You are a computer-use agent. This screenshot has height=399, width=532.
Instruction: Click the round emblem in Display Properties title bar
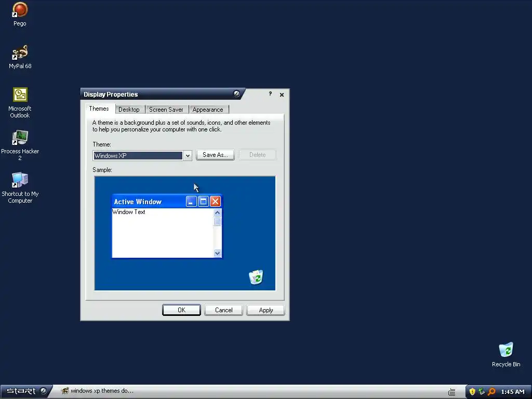click(x=236, y=94)
